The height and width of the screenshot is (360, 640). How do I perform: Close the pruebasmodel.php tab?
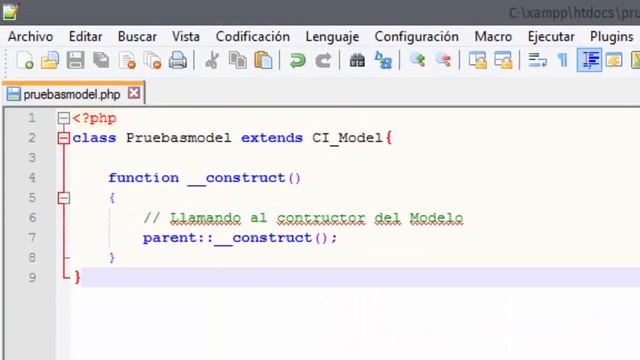pos(134,93)
